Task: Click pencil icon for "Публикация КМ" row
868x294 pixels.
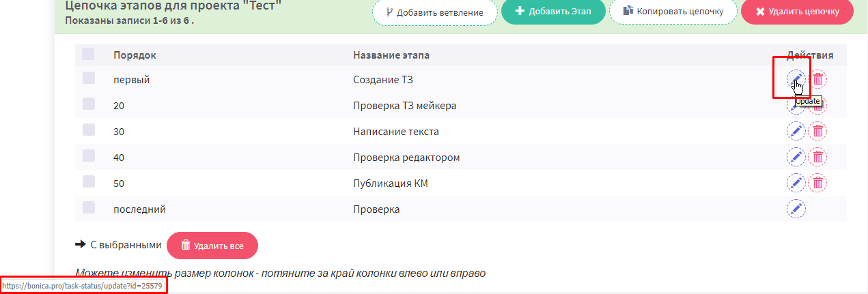Action: (x=796, y=183)
